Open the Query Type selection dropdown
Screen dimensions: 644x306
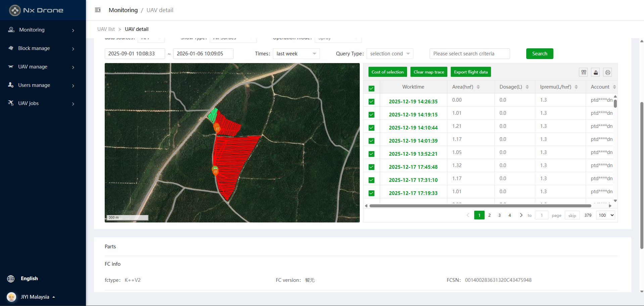(x=390, y=54)
